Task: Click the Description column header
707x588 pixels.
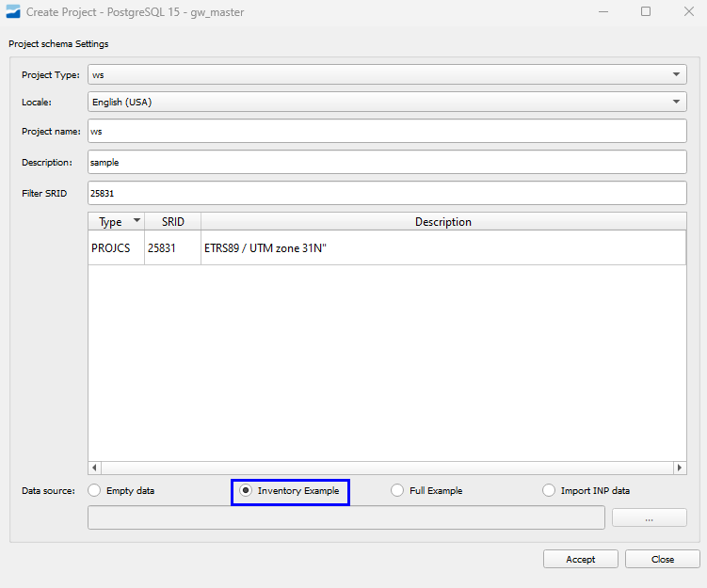Action: [442, 222]
